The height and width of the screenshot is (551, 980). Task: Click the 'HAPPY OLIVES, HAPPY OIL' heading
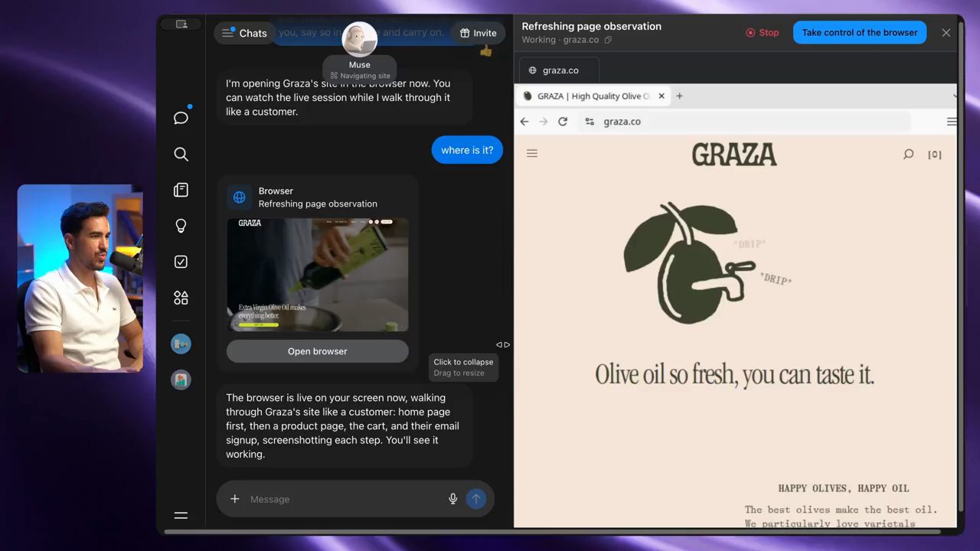tap(844, 488)
